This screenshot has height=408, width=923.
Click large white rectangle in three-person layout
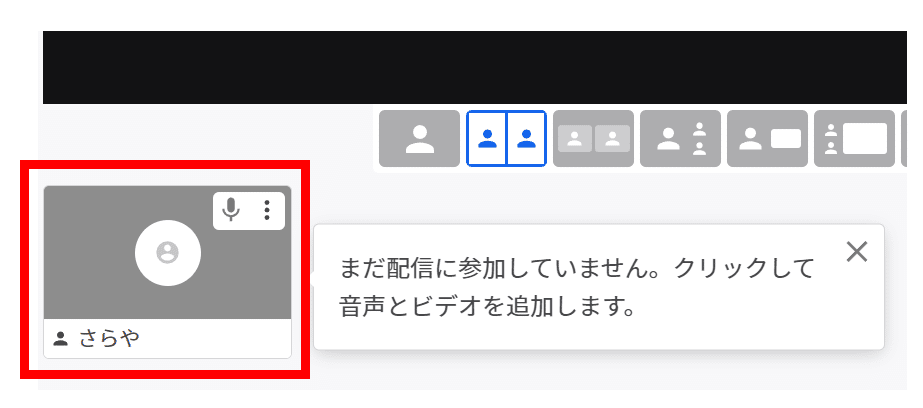pyautogui.click(x=865, y=138)
